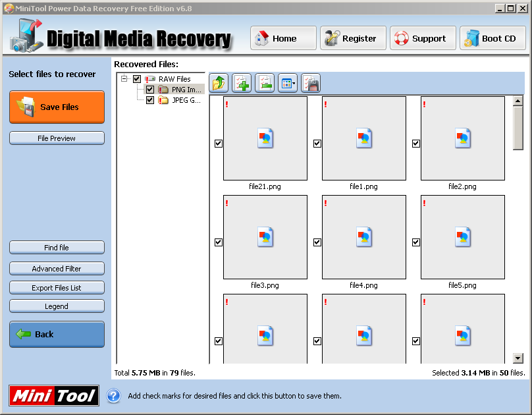This screenshot has height=415, width=532.
Task: Click the scroll down arrow of the file list
Action: pos(518,358)
